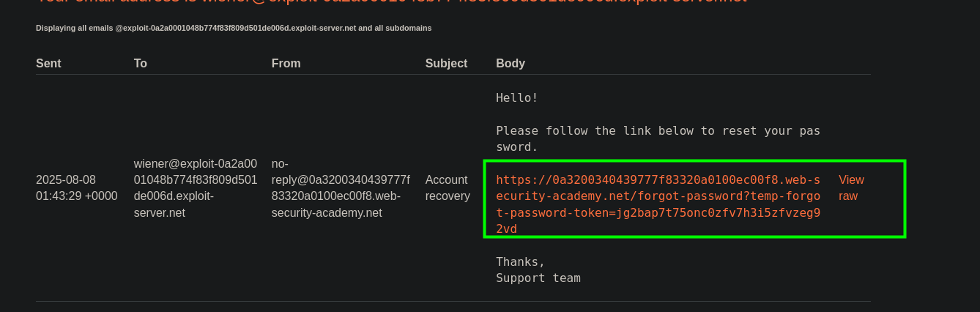Viewport: 980px width, 312px height.
Task: Click 'security-academy.net' line in From cell
Action: tap(327, 213)
